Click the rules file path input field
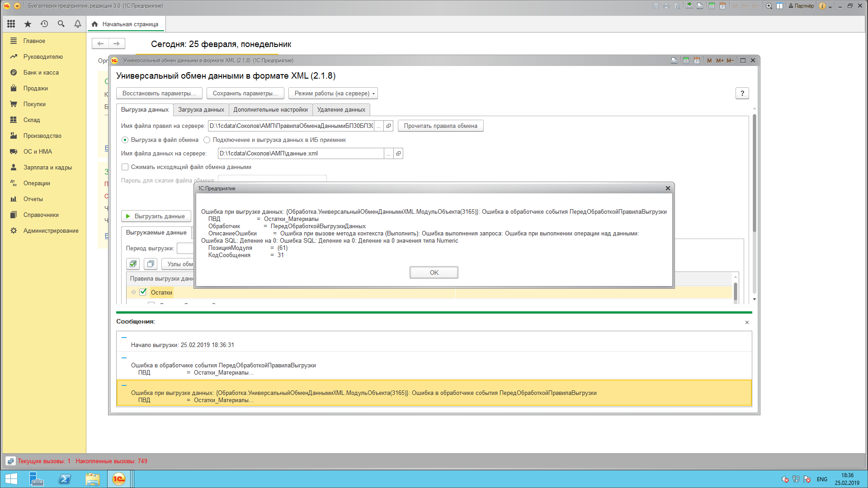 [291, 126]
